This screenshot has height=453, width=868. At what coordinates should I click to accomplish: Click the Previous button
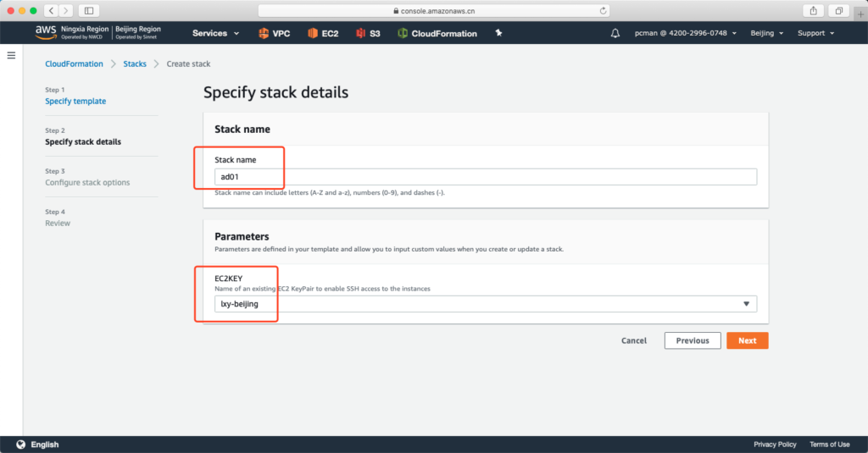click(x=693, y=340)
